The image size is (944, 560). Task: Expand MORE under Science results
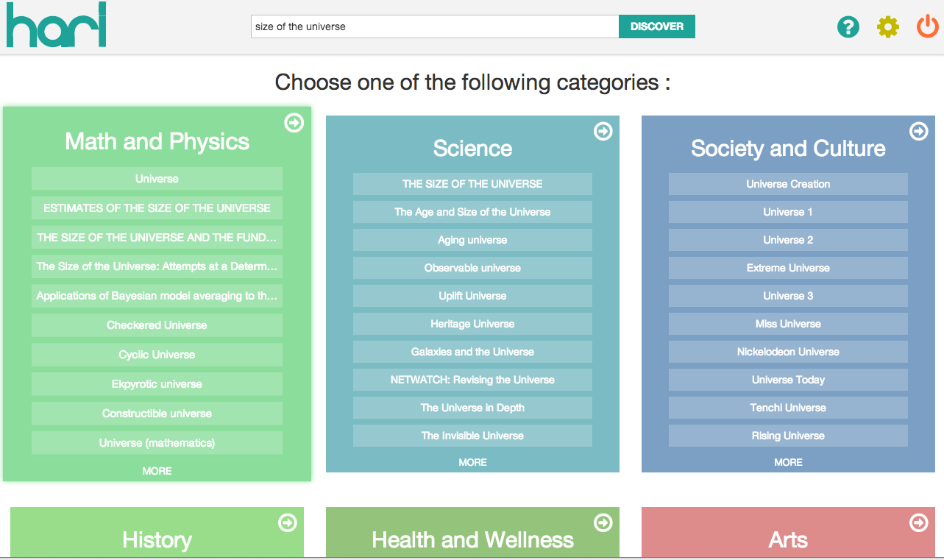(472, 462)
